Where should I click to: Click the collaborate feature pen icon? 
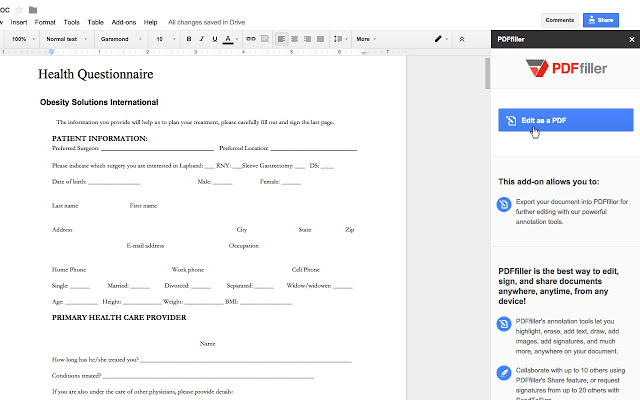(504, 373)
